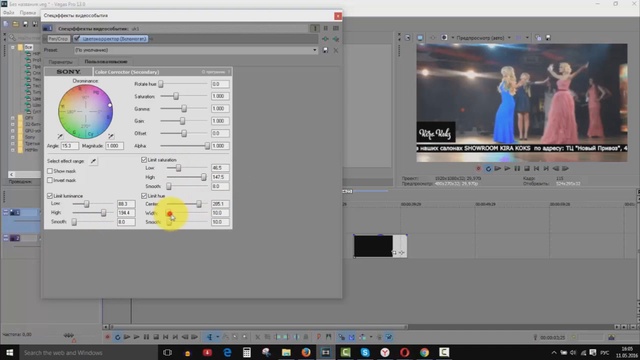Open the Файл menu
640x360 pixels.
[9, 13]
